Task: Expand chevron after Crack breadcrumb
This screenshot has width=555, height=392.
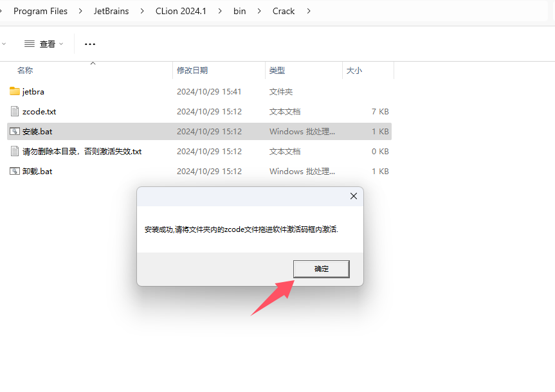Action: [309, 12]
